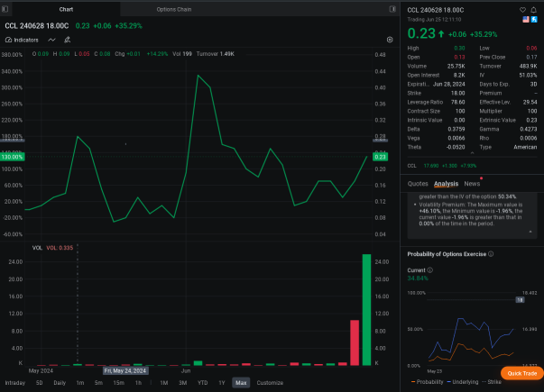
Task: Toggle the Probability legend series
Action: pyautogui.click(x=427, y=382)
